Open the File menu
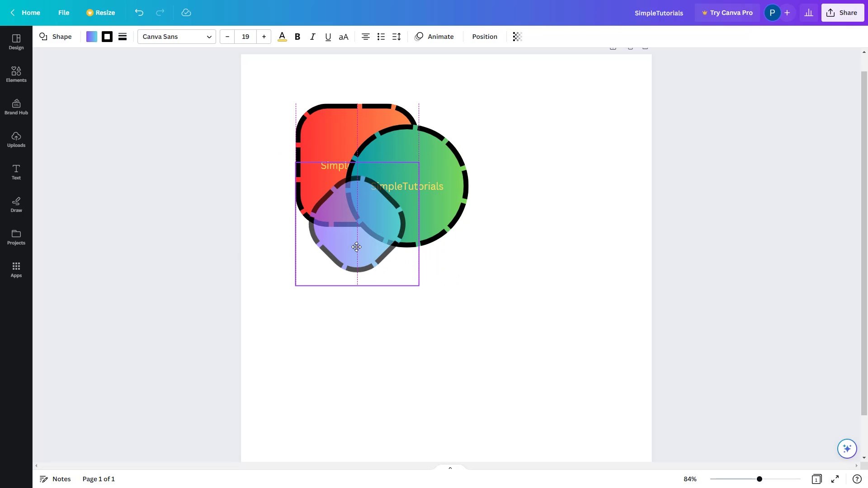The image size is (868, 488). 64,13
